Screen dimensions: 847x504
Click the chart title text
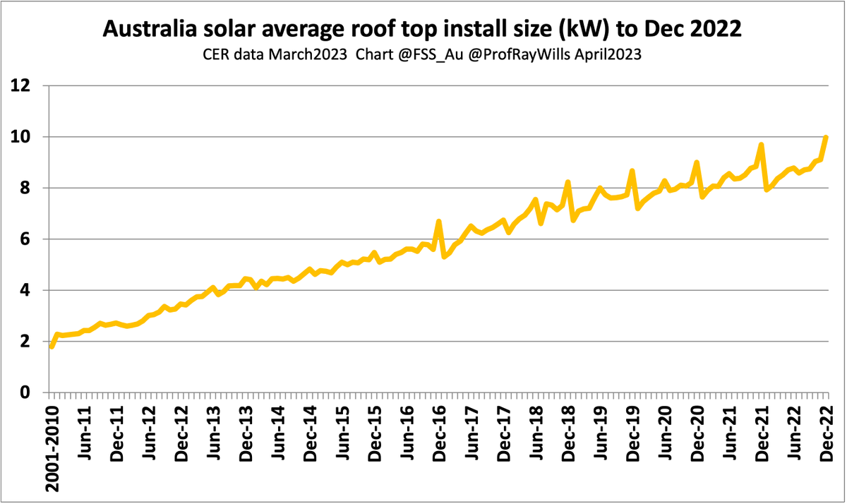click(422, 28)
